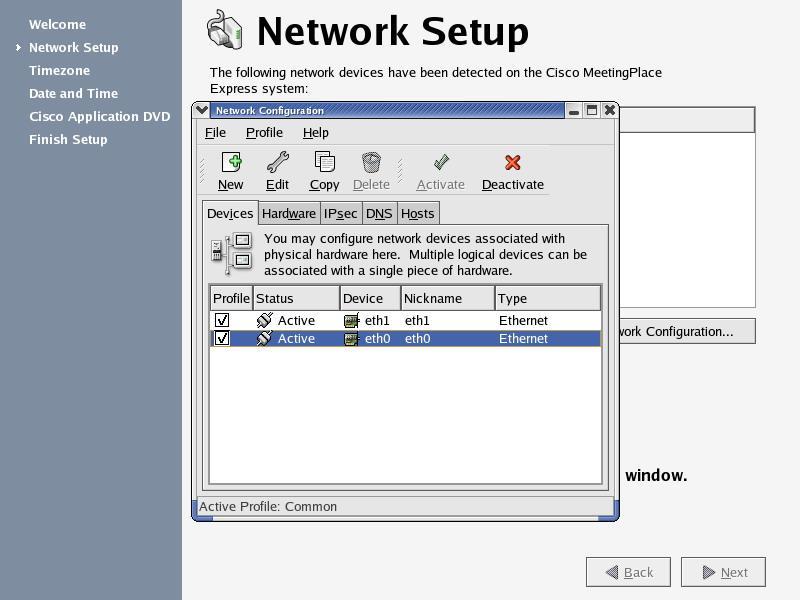Switch to the Hosts tab

click(417, 214)
